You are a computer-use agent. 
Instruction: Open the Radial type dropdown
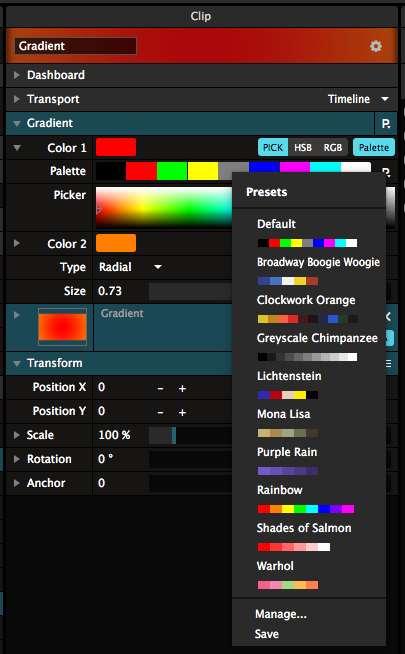[130, 267]
